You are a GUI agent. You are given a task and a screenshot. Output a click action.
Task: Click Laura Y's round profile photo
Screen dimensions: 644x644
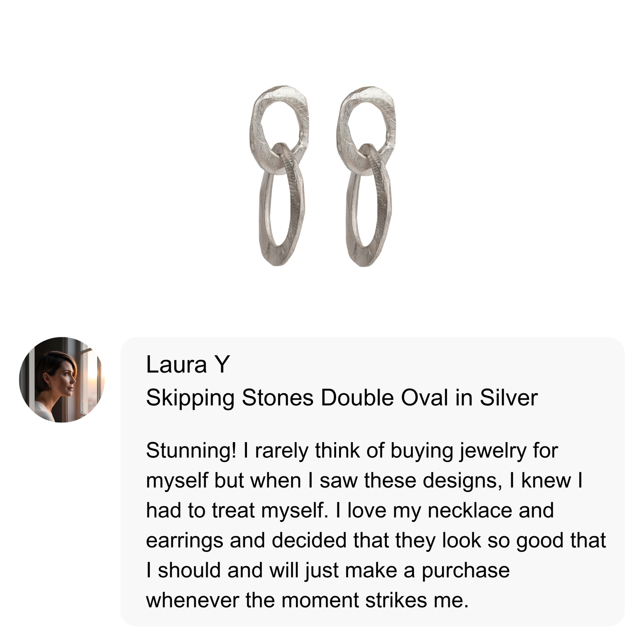(x=62, y=380)
